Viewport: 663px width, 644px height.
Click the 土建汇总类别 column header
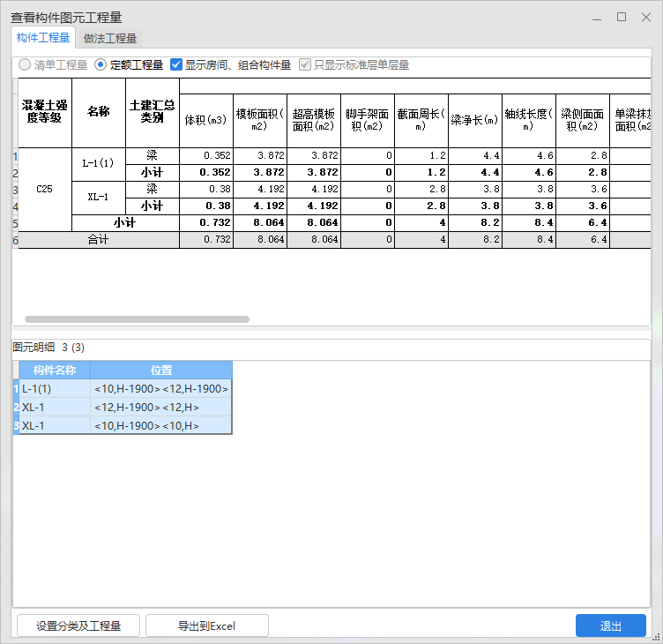(153, 113)
